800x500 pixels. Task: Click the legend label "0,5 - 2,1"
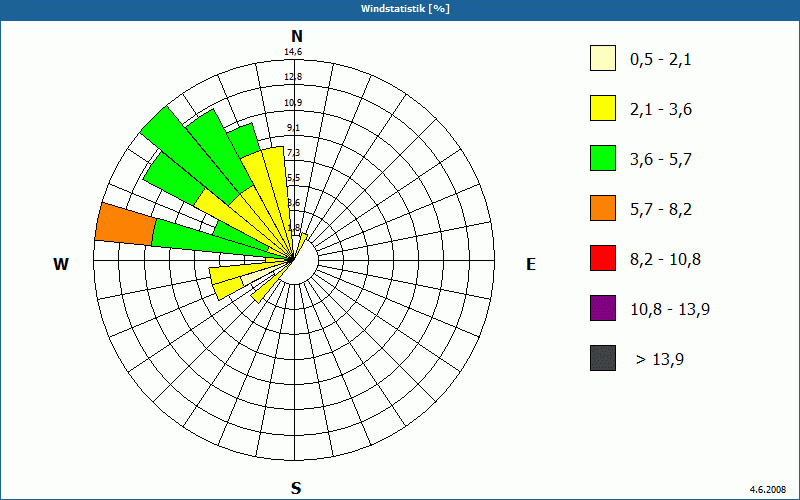click(661, 60)
